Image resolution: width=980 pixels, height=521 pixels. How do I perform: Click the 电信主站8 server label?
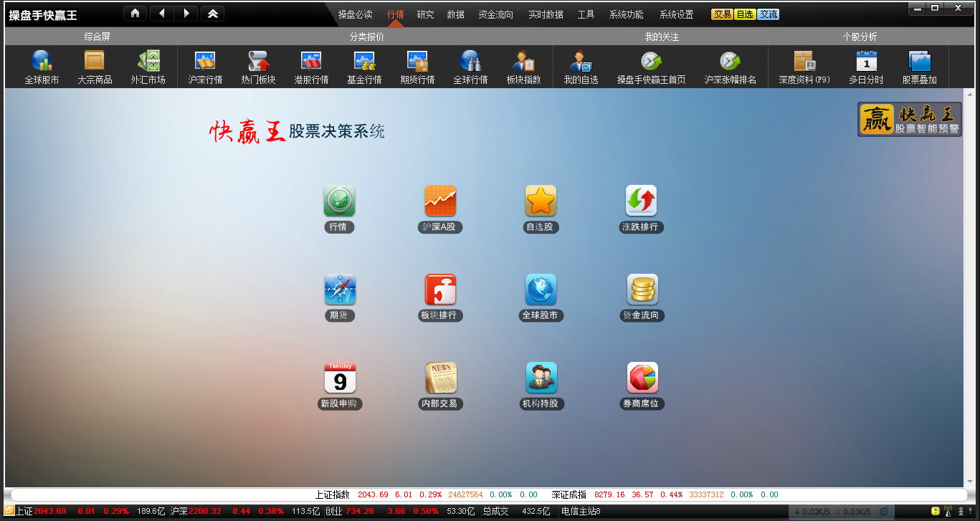click(x=581, y=511)
